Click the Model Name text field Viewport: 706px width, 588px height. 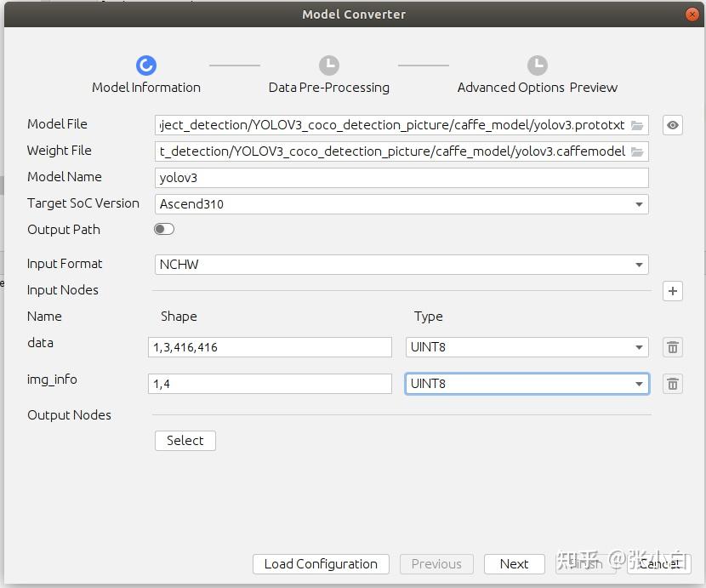click(x=402, y=178)
